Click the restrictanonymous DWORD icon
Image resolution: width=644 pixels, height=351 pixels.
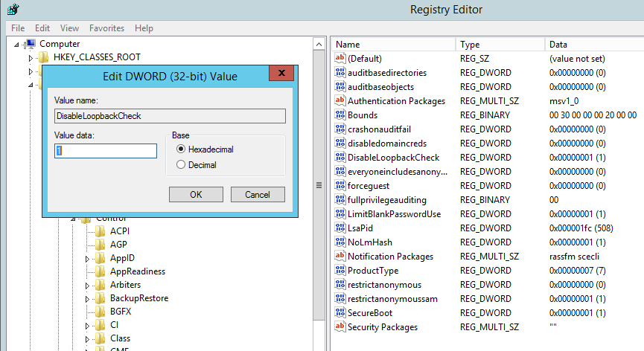coord(339,285)
